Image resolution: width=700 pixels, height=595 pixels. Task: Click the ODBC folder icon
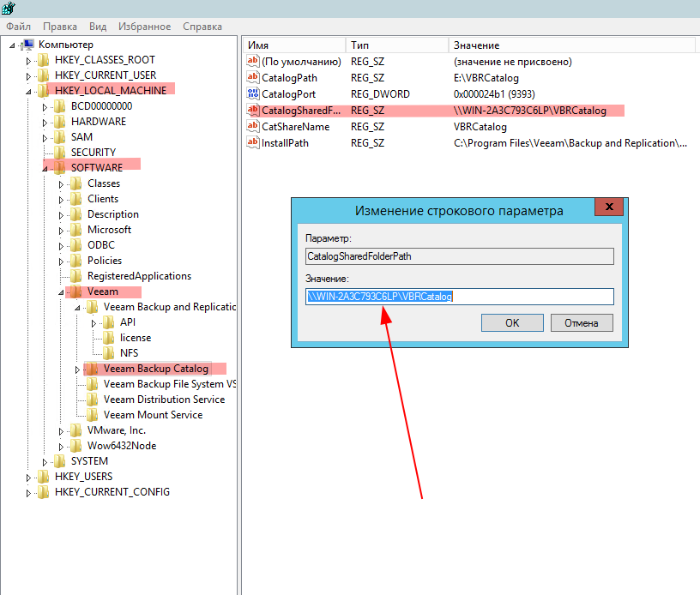pyautogui.click(x=75, y=245)
